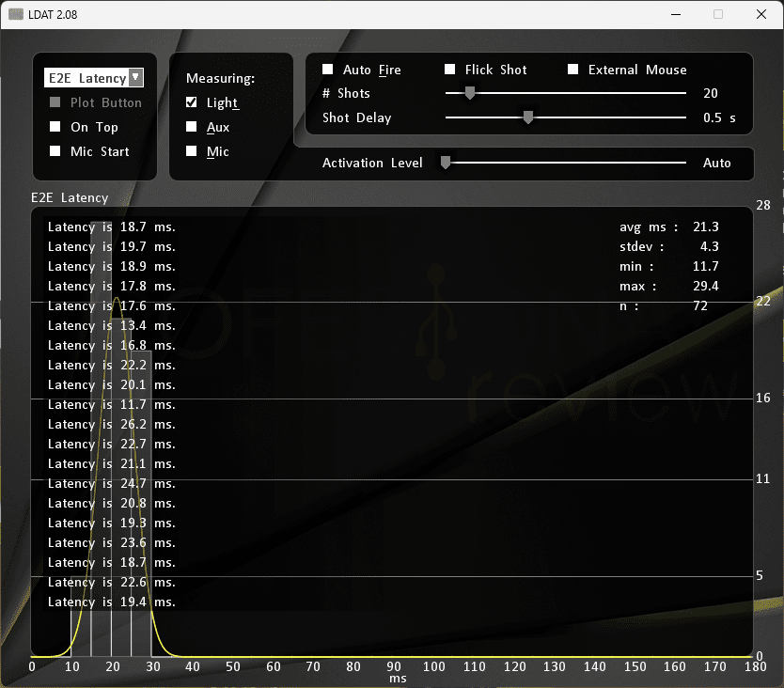Enable the Flick Shot checkbox

[450, 69]
